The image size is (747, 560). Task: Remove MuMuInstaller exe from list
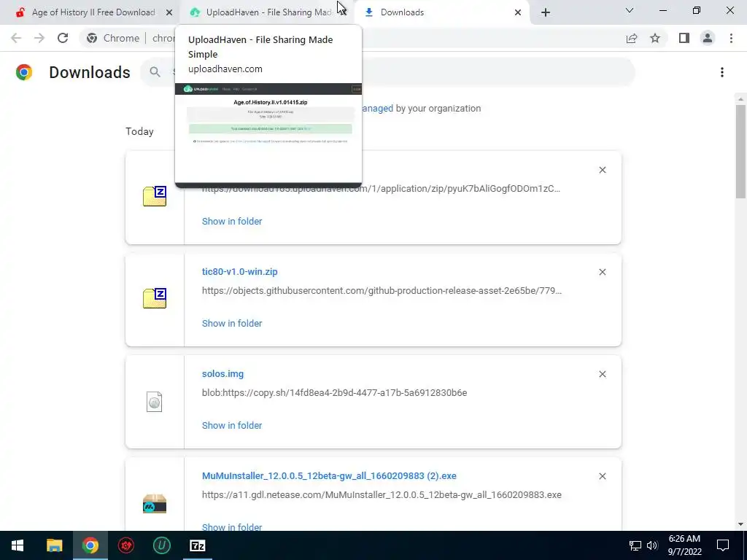[x=602, y=476]
